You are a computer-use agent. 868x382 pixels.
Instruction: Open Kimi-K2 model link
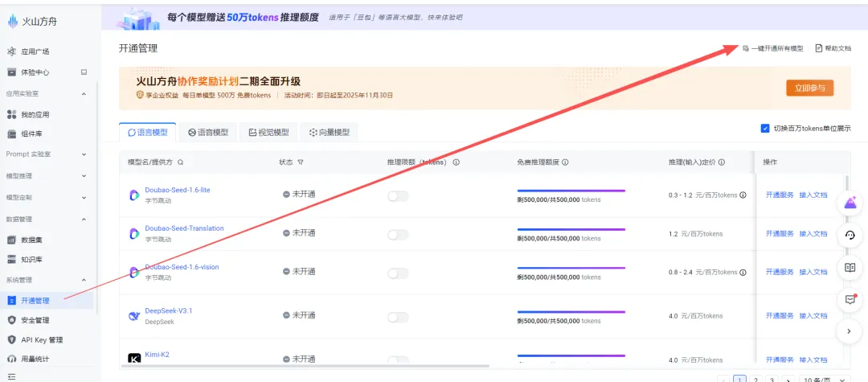point(157,355)
